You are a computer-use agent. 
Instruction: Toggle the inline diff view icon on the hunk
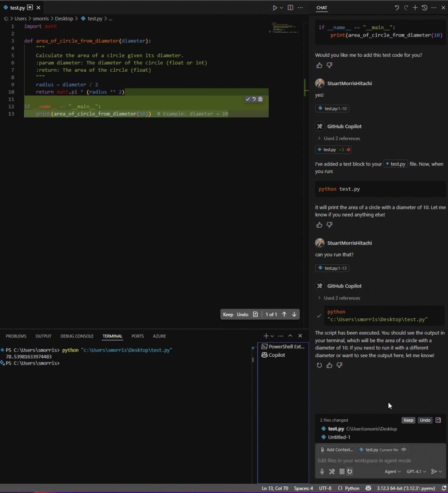coord(261,99)
